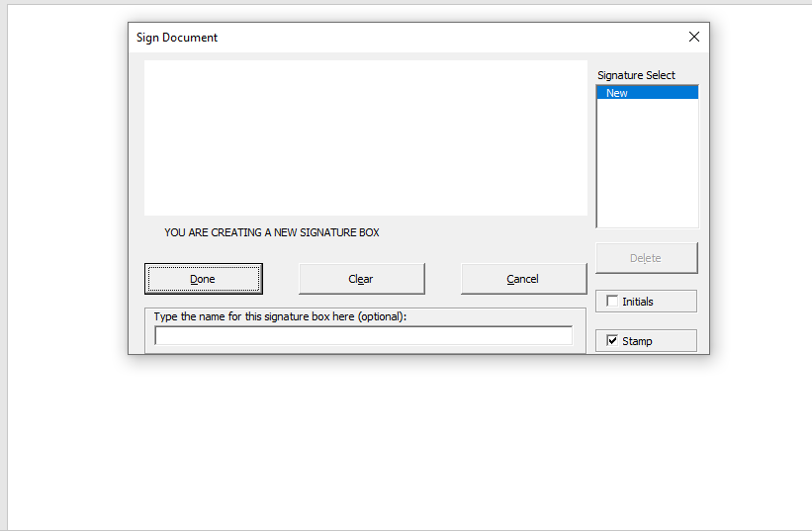The height and width of the screenshot is (531, 812).
Task: Click the Done button
Action: [x=204, y=279]
